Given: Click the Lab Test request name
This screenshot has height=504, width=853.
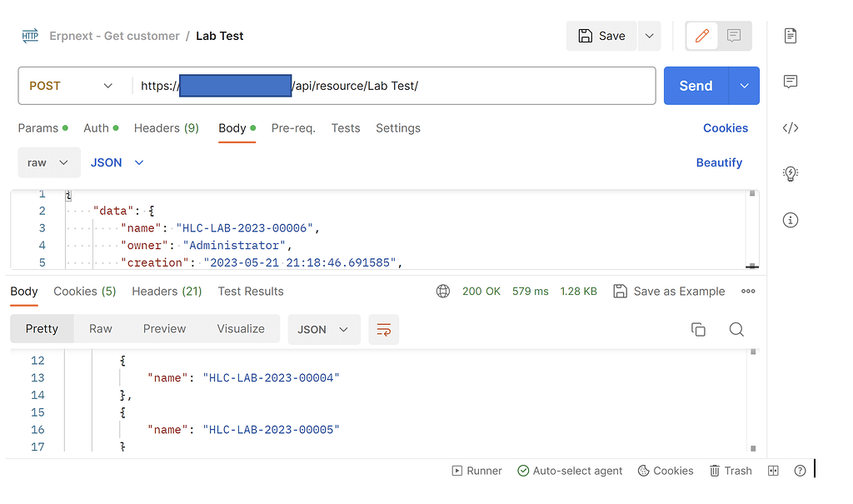Looking at the screenshot, I should click(220, 36).
